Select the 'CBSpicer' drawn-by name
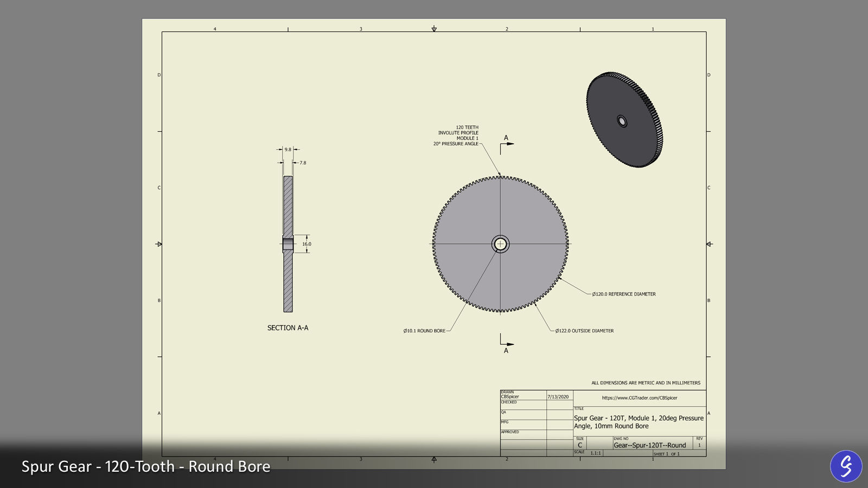The width and height of the screenshot is (868, 488). [510, 397]
